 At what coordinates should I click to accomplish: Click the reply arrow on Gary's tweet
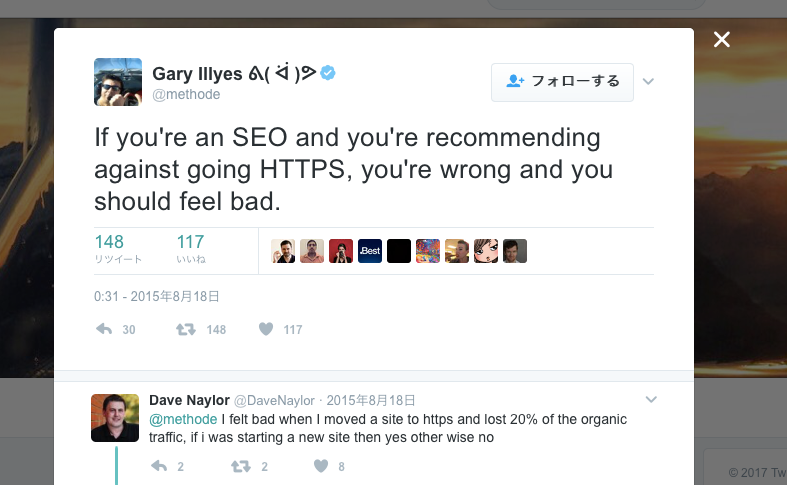[104, 329]
